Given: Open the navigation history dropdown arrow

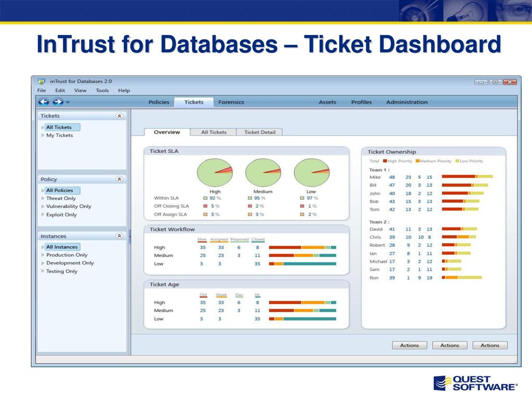Looking at the screenshot, I should (x=68, y=102).
